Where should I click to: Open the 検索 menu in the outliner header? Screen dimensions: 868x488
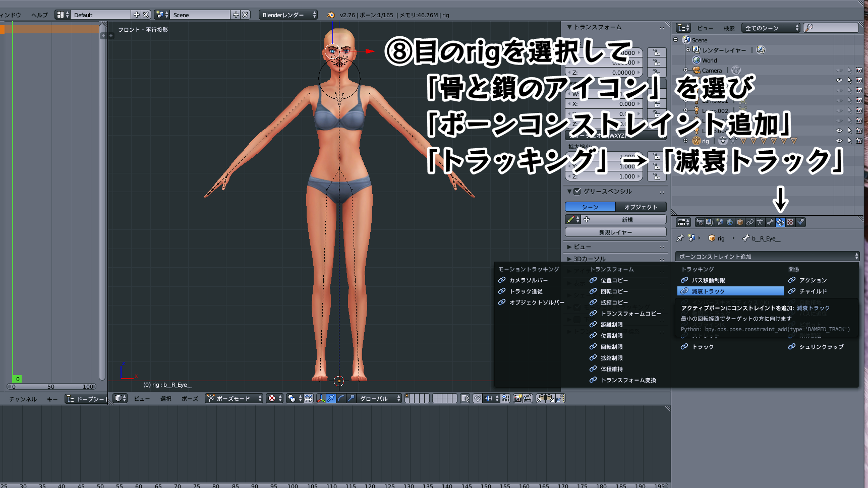tap(729, 28)
